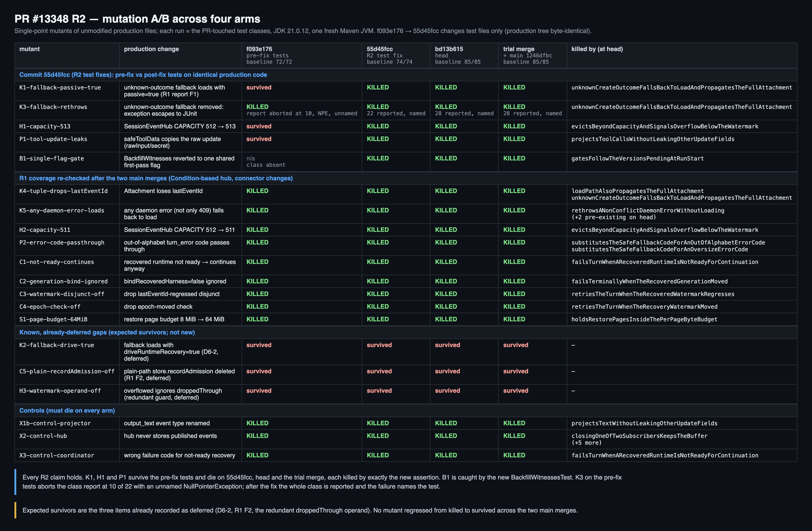
Task: Select mutant 'K5-any-daemon-error-loads'
Action: pyautogui.click(x=62, y=210)
